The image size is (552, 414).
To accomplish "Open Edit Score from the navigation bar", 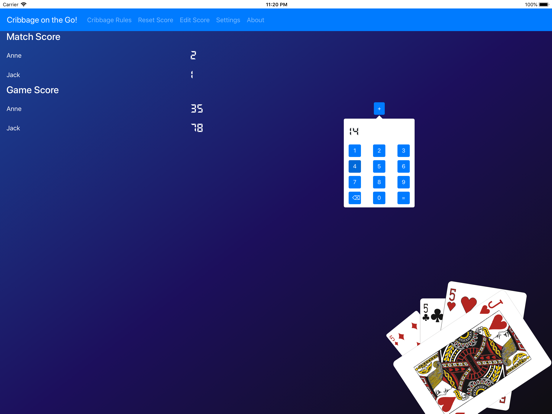I will tap(194, 20).
